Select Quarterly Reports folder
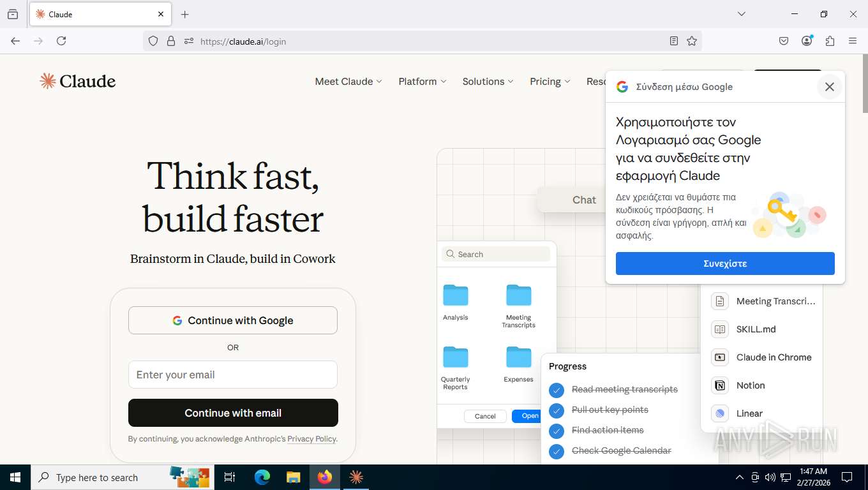868x490 pixels. (456, 367)
